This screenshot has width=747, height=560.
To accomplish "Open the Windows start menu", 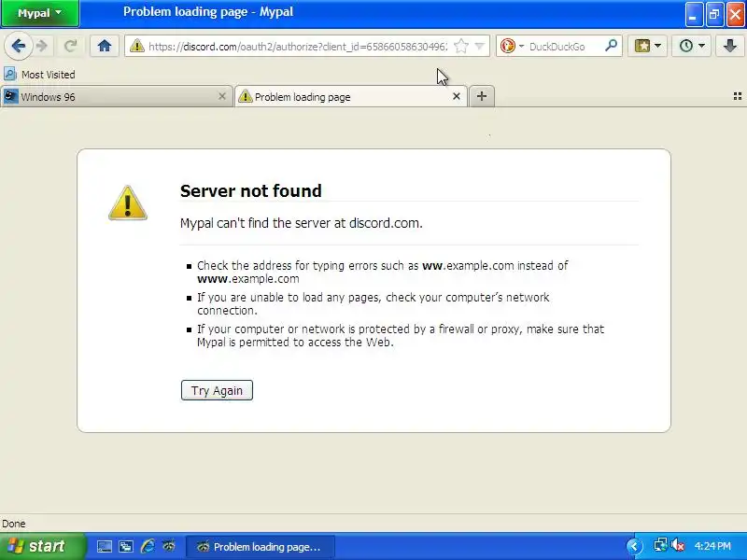I will (x=42, y=546).
